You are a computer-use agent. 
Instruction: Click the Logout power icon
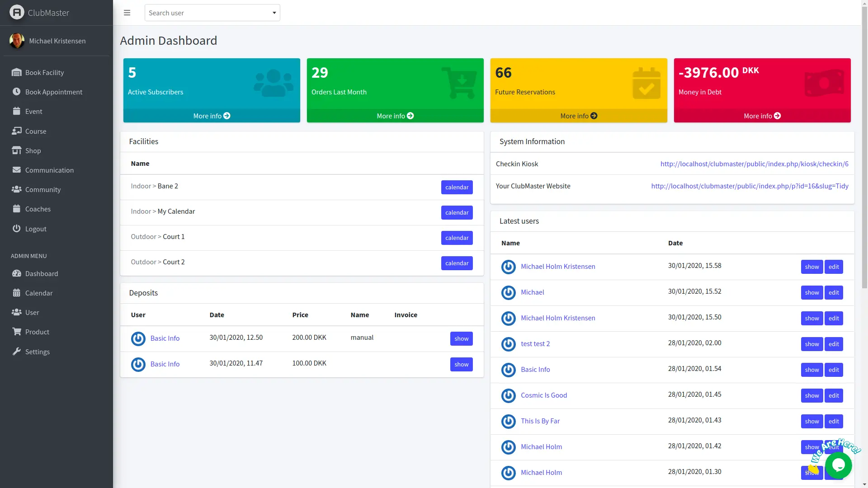tap(17, 229)
